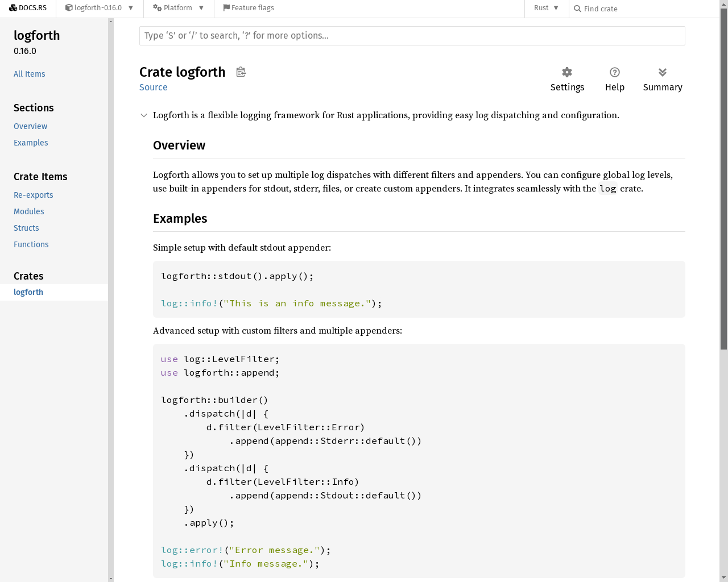Go to Modules in Crate Items
This screenshot has width=728, height=582.
[29, 211]
